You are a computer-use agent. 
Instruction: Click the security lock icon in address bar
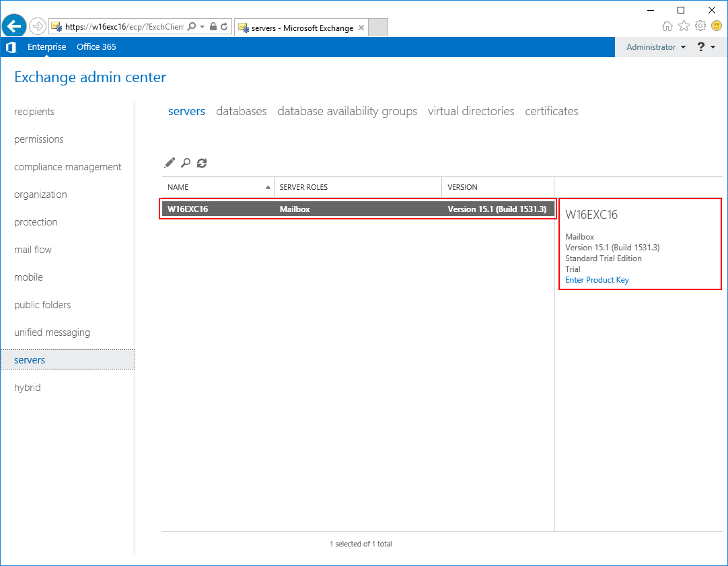(x=213, y=26)
